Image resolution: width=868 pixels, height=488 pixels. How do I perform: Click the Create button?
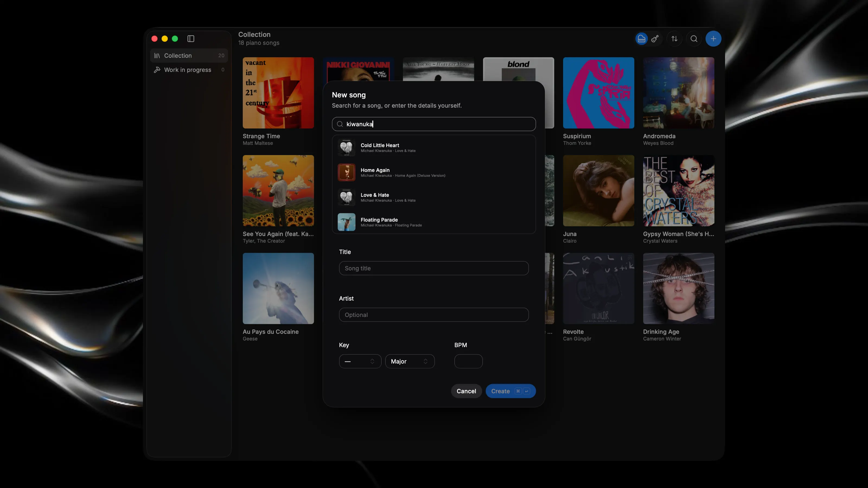coord(510,391)
